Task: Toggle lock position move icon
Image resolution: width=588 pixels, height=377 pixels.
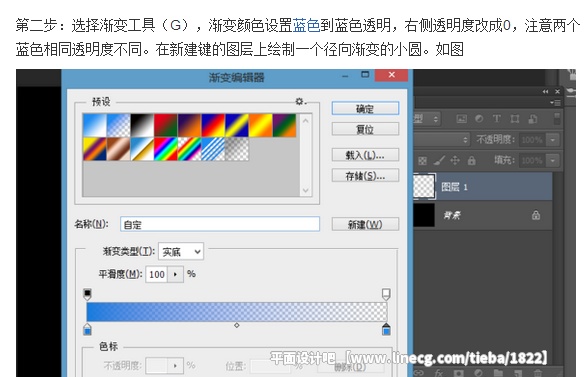Action: tap(455, 161)
